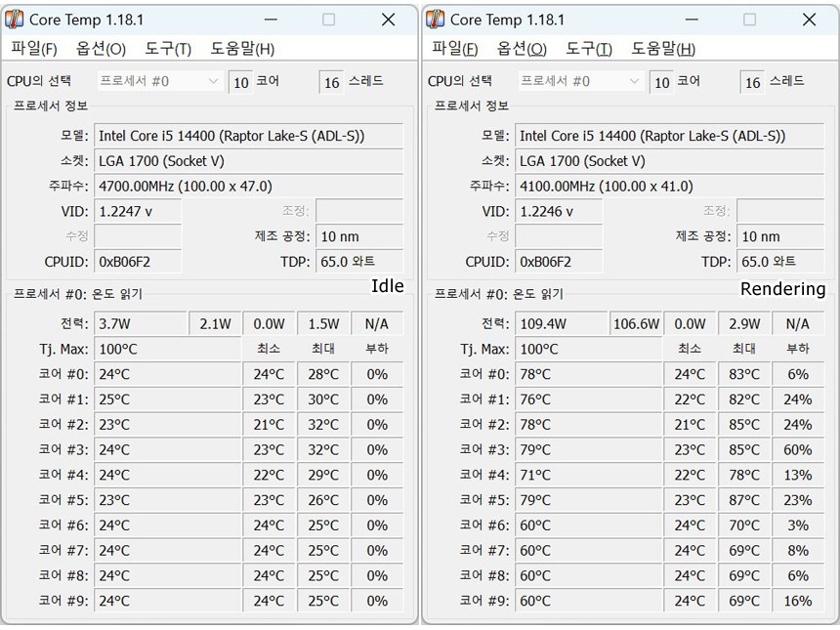Open 도움말(H) menu in left window
The image size is (840, 630).
pyautogui.click(x=242, y=49)
